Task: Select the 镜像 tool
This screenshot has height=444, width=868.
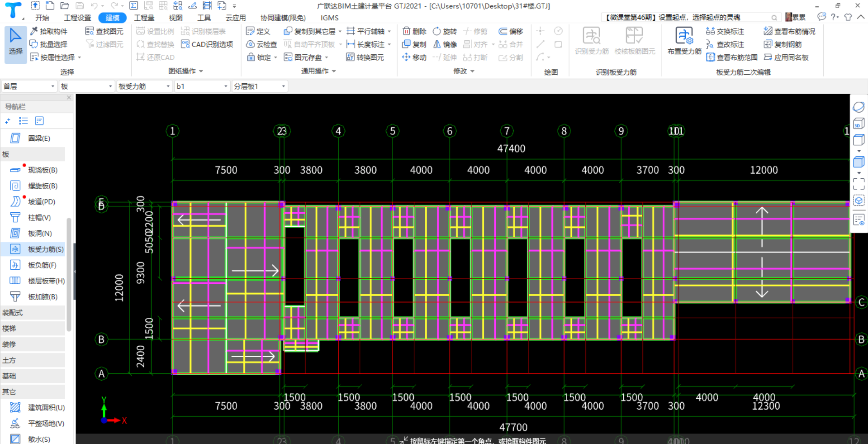Action: (x=445, y=44)
